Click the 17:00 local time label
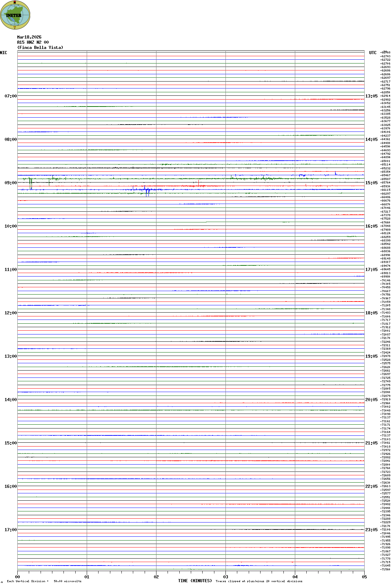The image size is (392, 586). [10, 530]
